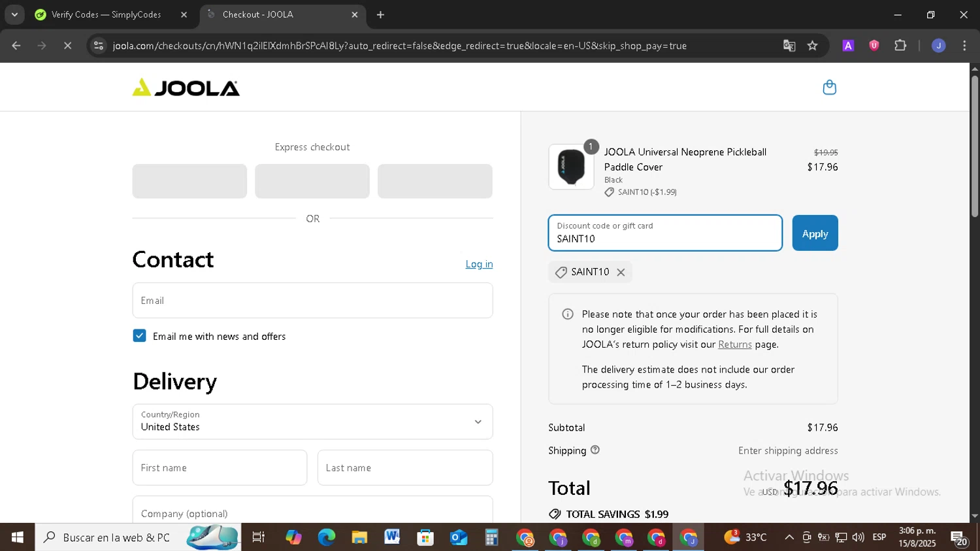The height and width of the screenshot is (551, 980).
Task: Open Outlook from taskbar
Action: pyautogui.click(x=459, y=537)
